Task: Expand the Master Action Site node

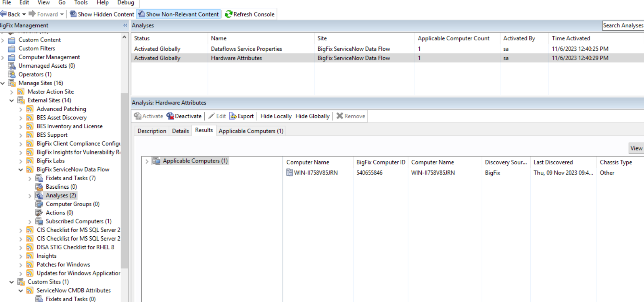Action: click(x=12, y=92)
